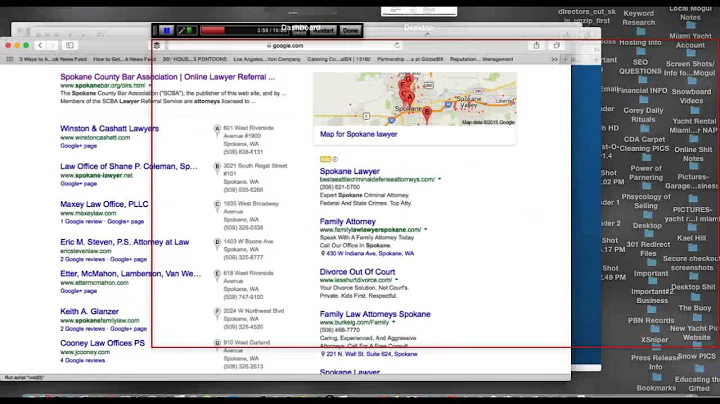Open Etter, McMahon, Lamberson result
The width and height of the screenshot is (720, 404).
(130, 274)
